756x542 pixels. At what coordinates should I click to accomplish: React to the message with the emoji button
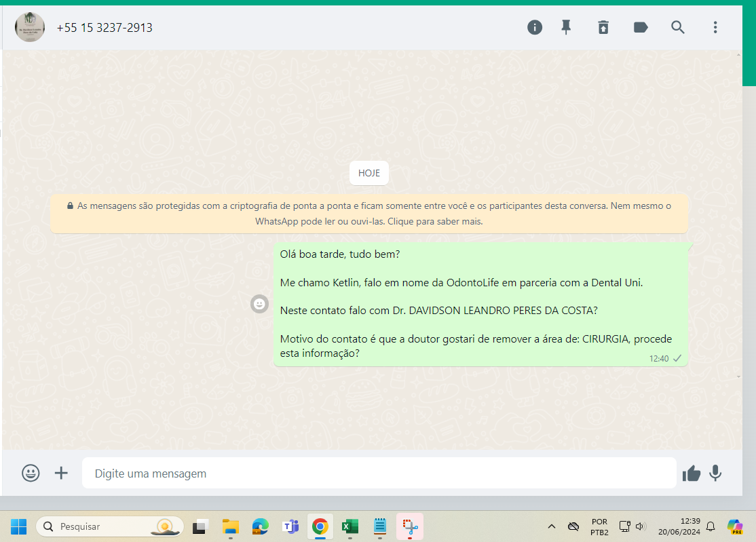click(259, 303)
